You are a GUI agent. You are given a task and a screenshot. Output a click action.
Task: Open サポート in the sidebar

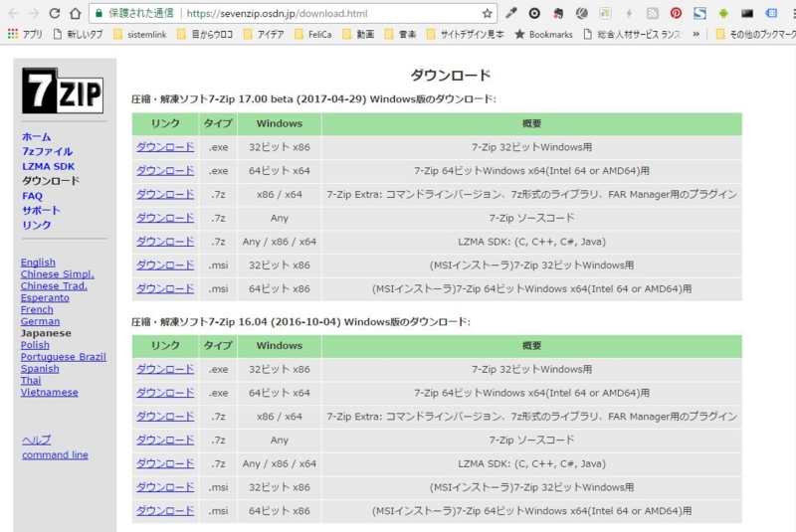coord(41,211)
